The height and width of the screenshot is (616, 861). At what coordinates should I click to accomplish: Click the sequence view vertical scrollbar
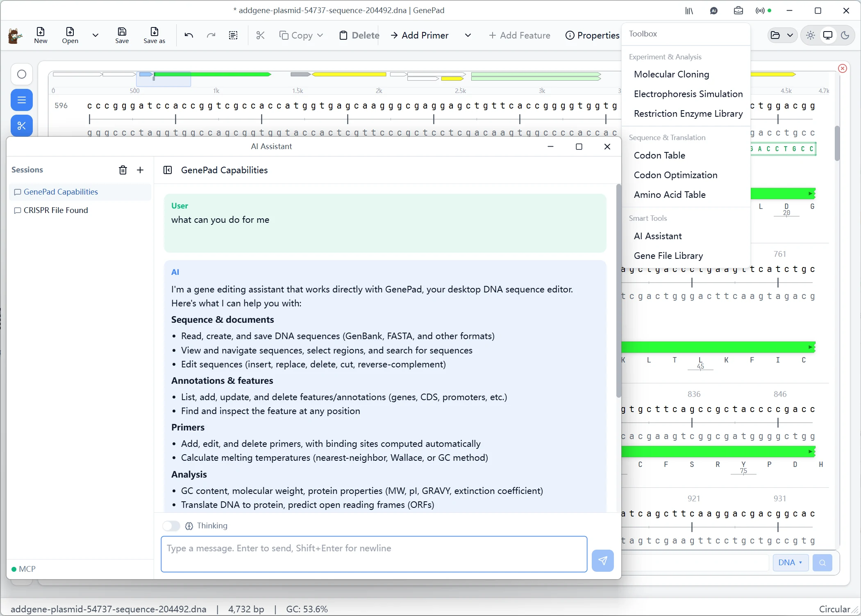point(837,143)
